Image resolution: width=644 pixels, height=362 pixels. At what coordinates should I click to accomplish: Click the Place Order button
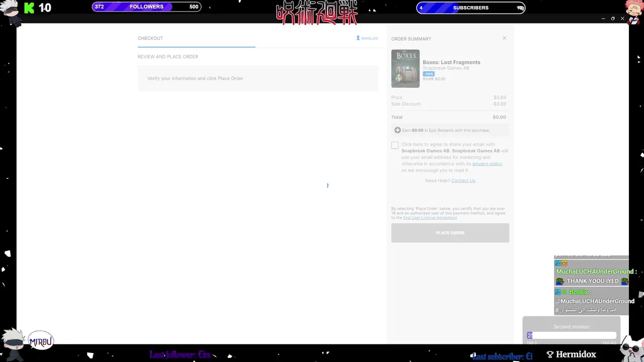pyautogui.click(x=450, y=233)
